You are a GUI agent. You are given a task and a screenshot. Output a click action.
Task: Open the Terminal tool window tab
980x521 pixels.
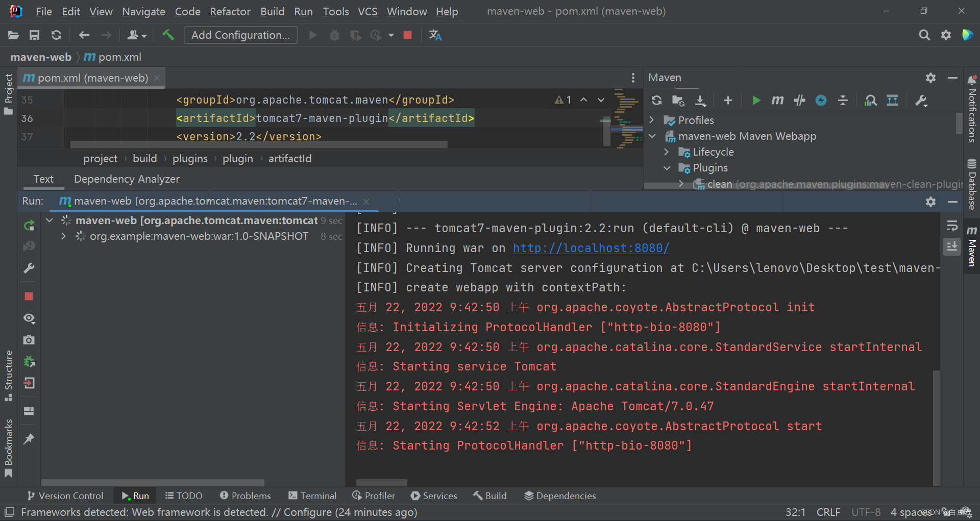(312, 496)
